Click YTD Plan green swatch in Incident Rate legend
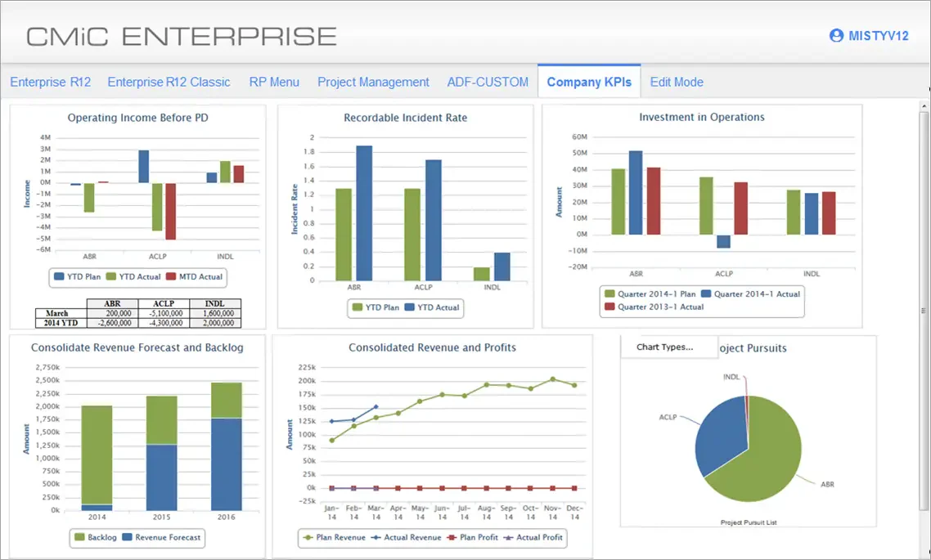Viewport: 931px width, 560px height. coord(358,307)
